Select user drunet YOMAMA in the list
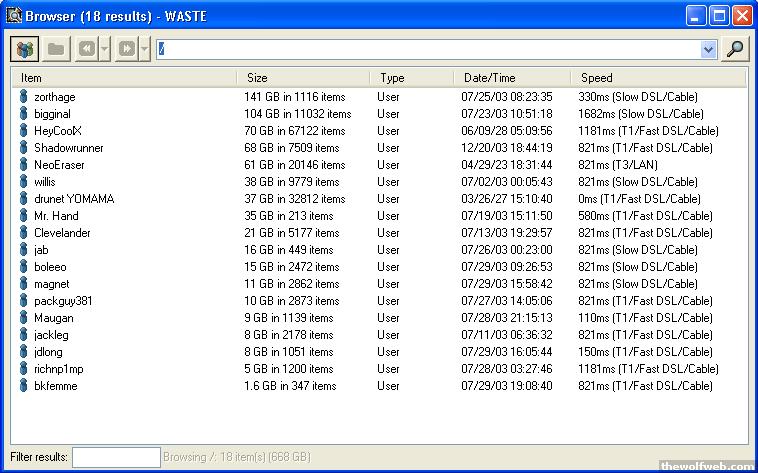The width and height of the screenshot is (758, 473). click(74, 199)
